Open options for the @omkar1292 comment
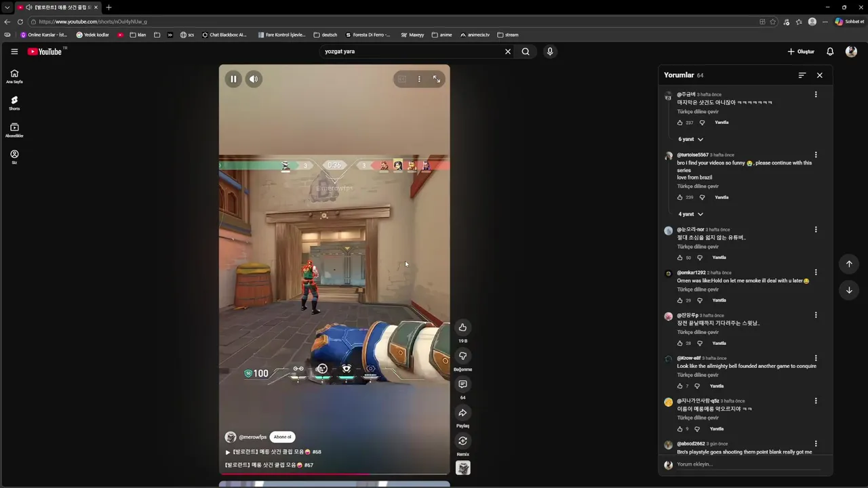The width and height of the screenshot is (868, 488). tap(816, 272)
